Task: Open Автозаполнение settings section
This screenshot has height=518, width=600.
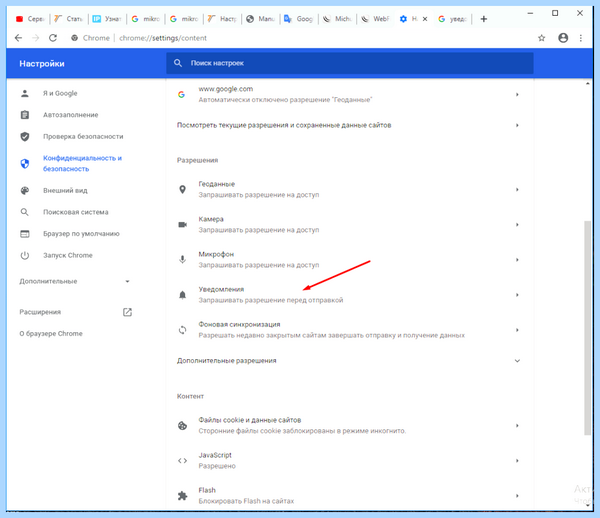Action: [x=70, y=115]
